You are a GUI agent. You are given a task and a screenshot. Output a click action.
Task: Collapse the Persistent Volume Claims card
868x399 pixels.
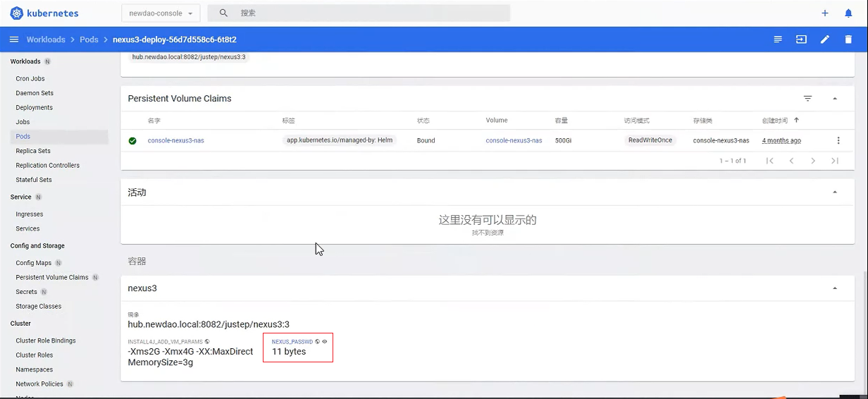pyautogui.click(x=835, y=99)
